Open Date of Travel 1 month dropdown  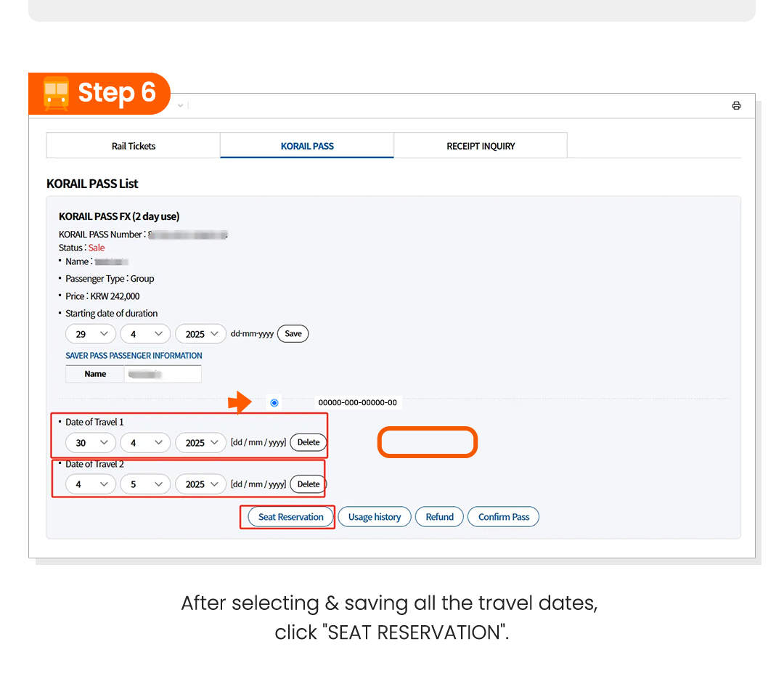tap(145, 442)
